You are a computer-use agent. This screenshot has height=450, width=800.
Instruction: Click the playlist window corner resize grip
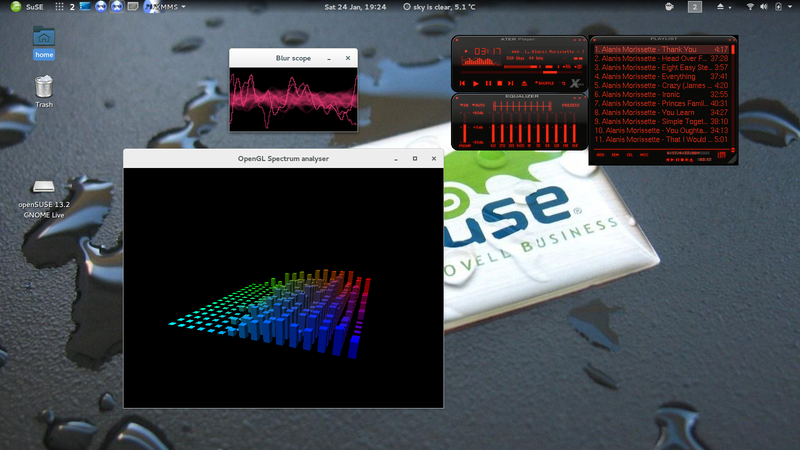733,160
